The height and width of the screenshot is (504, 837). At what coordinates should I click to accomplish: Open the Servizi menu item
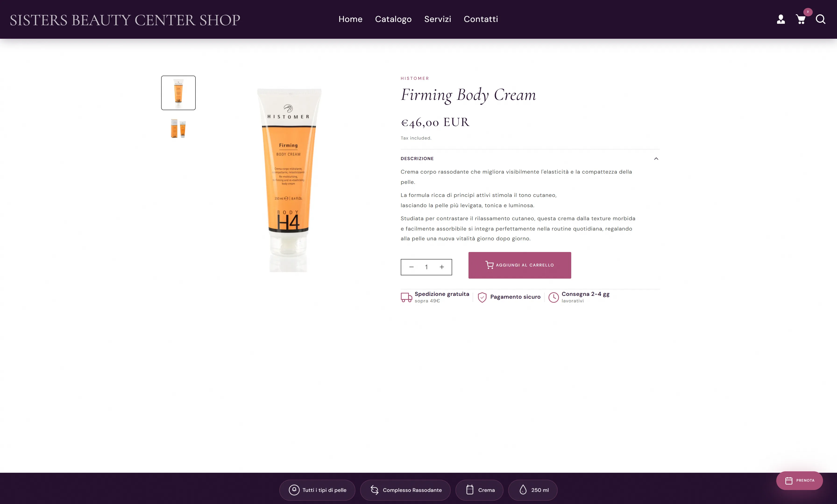point(437,19)
